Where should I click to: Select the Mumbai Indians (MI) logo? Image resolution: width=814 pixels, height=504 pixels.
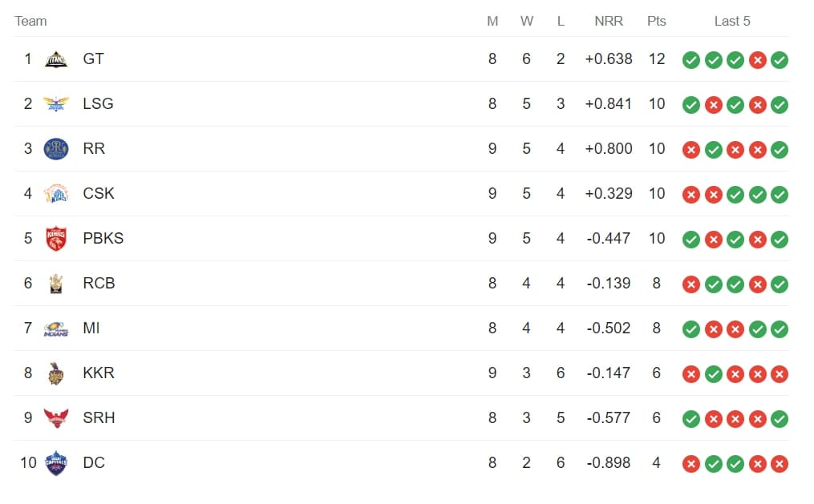(56, 329)
